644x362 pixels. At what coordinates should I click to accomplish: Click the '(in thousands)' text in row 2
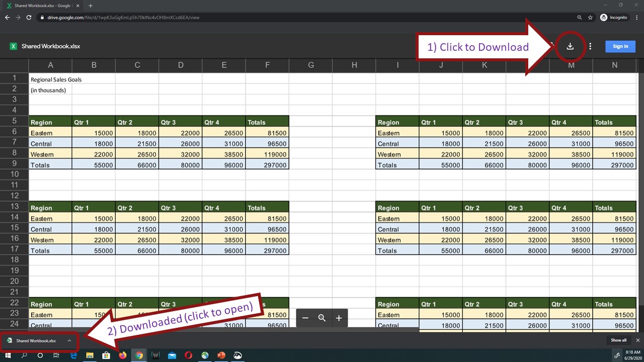coord(48,90)
